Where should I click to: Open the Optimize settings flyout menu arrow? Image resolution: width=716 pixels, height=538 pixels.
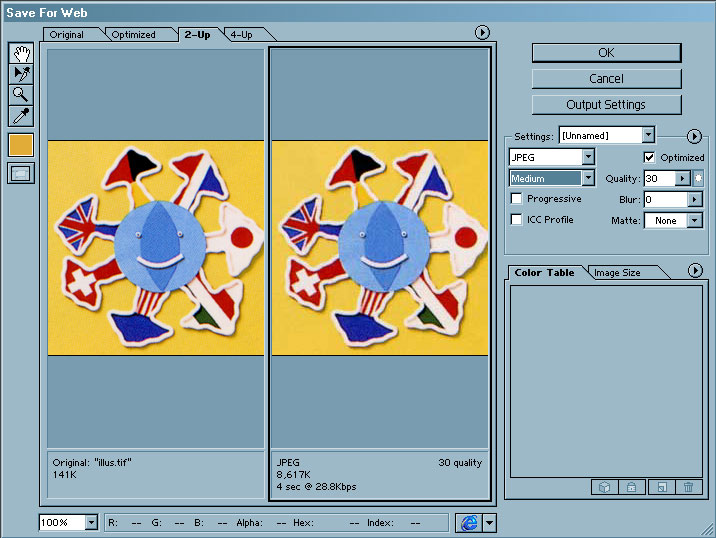(x=694, y=136)
